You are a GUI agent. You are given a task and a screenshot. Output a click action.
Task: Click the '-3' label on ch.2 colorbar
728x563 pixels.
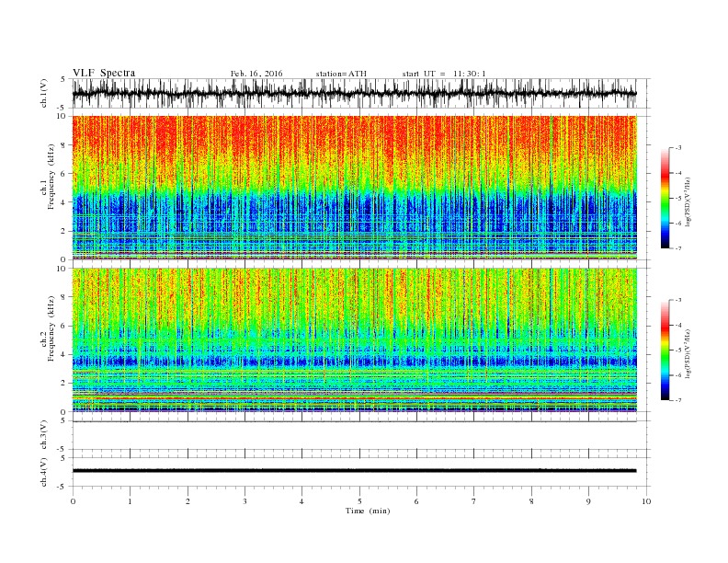pyautogui.click(x=678, y=300)
